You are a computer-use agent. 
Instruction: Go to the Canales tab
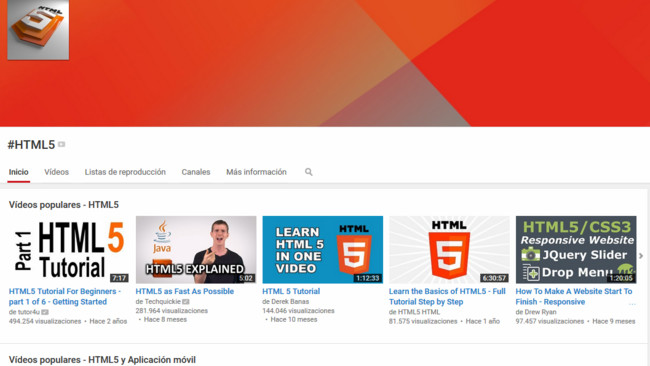pos(196,172)
